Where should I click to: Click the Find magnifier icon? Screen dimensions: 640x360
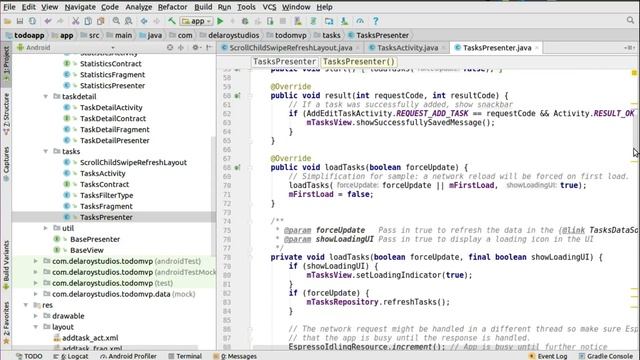[116, 21]
